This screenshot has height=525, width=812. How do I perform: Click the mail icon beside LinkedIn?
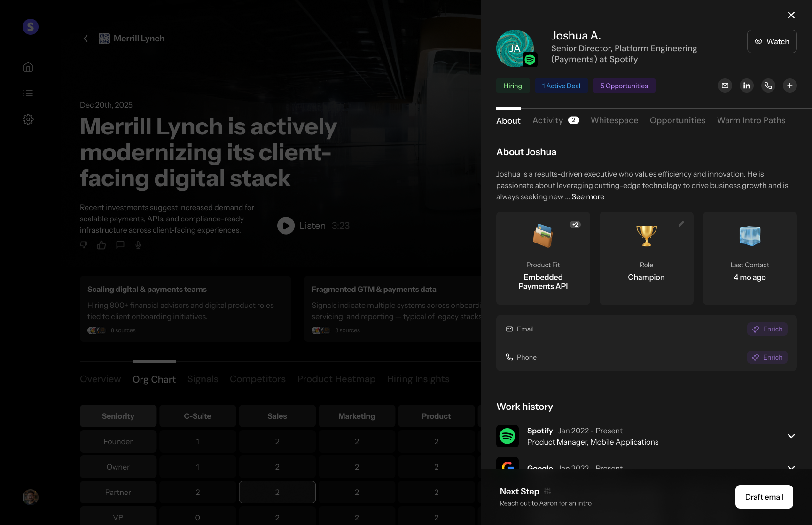(725, 86)
